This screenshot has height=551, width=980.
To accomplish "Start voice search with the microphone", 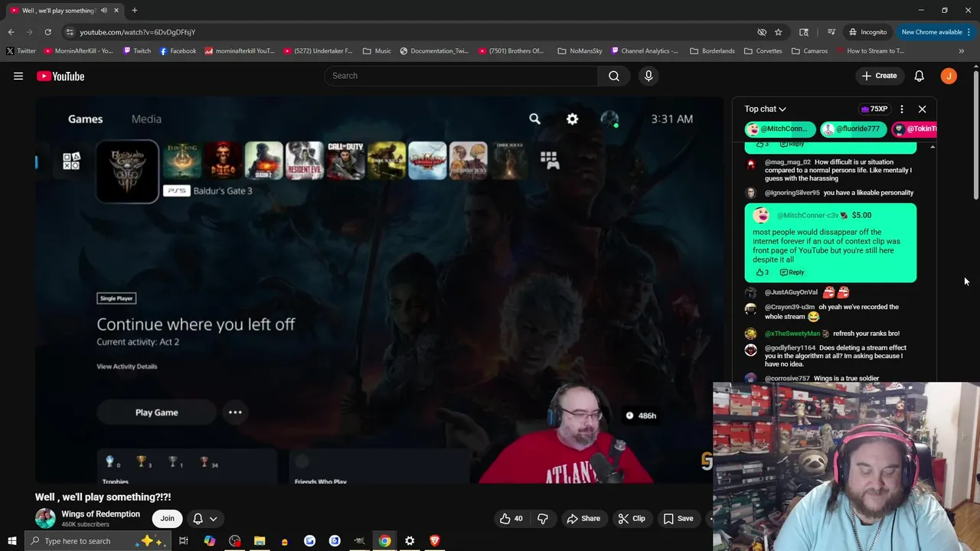I will pyautogui.click(x=648, y=76).
